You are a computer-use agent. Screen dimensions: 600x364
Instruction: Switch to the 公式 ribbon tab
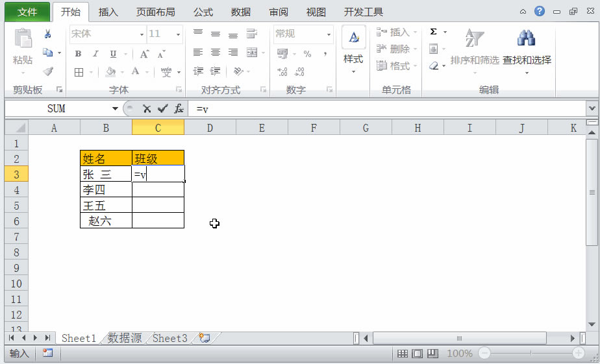[203, 12]
